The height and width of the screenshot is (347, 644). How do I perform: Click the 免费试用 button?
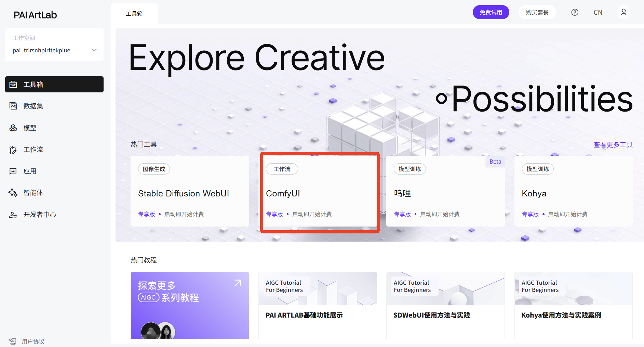(491, 12)
